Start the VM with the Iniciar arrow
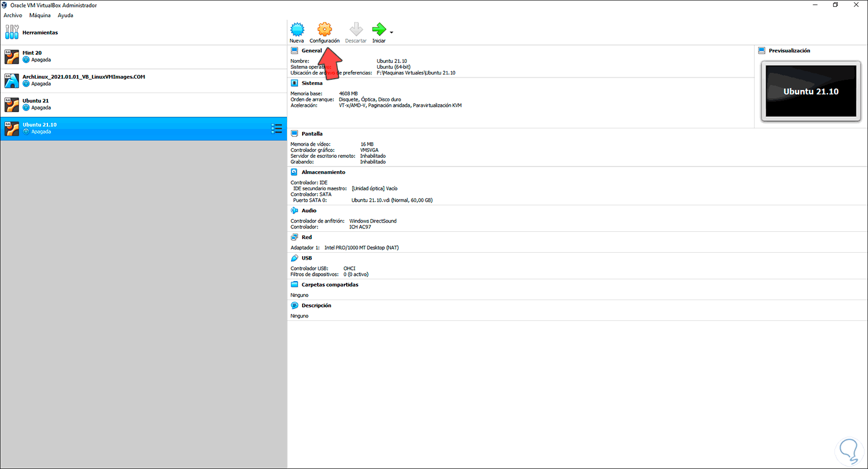The width and height of the screenshot is (868, 469). (x=378, y=29)
